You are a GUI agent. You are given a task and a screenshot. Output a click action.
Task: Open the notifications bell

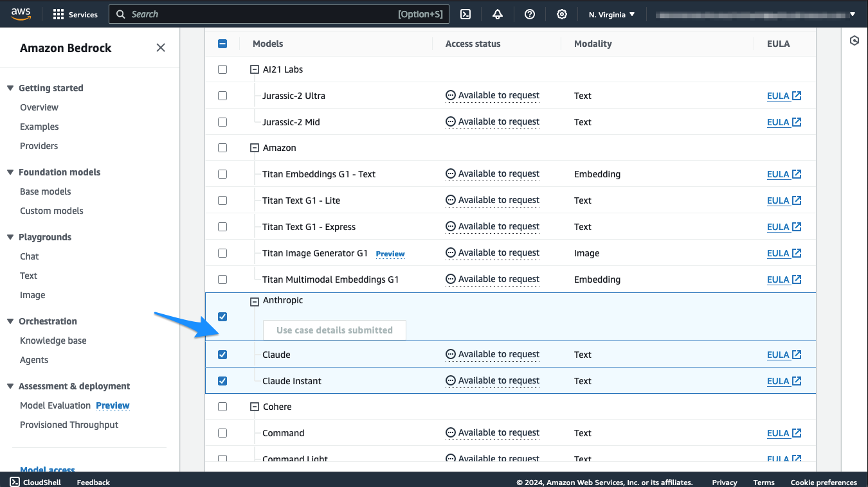coord(498,14)
